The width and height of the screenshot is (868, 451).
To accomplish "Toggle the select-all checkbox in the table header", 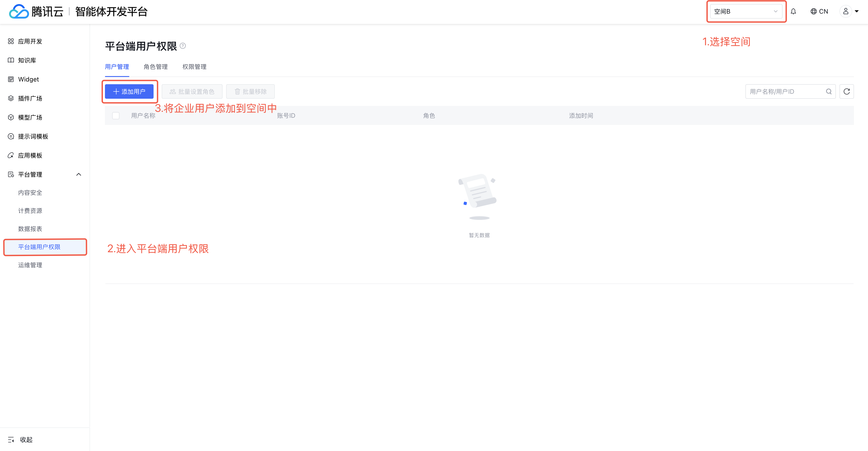I will (x=116, y=116).
